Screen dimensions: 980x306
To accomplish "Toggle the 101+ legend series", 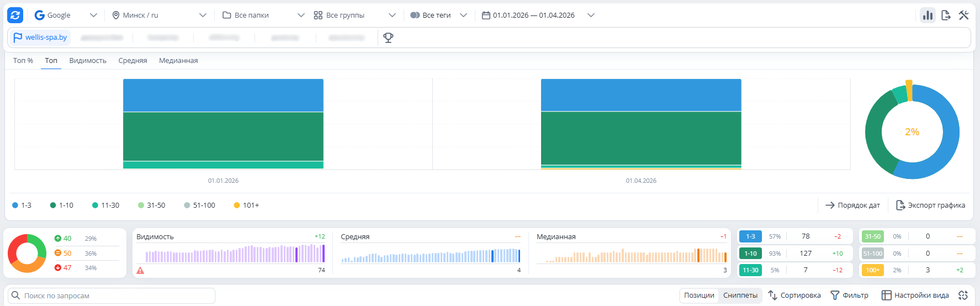I will click(x=246, y=205).
